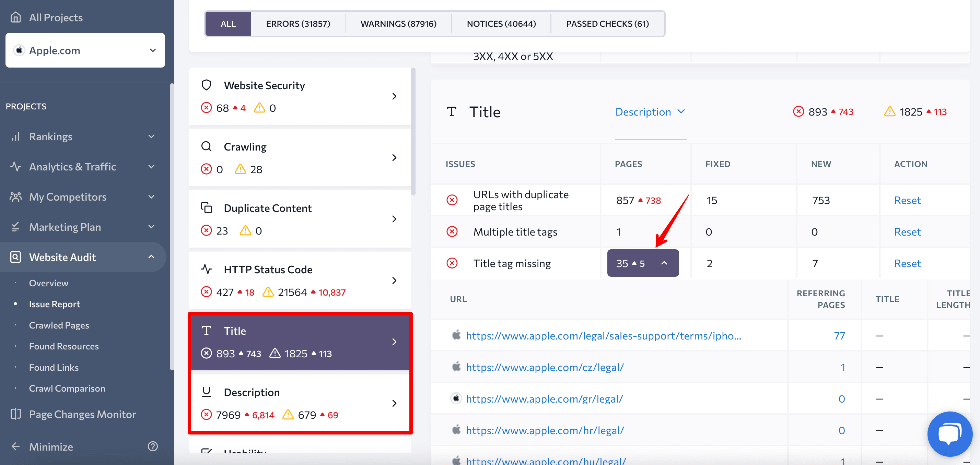Open the apple.com/gr/legal/ URL
The height and width of the screenshot is (465, 980).
click(x=545, y=399)
